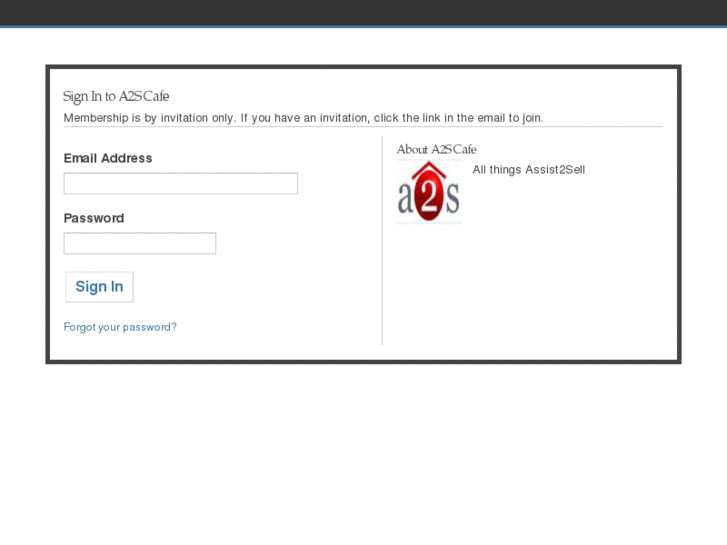Open the Forgot your password link

[120, 327]
